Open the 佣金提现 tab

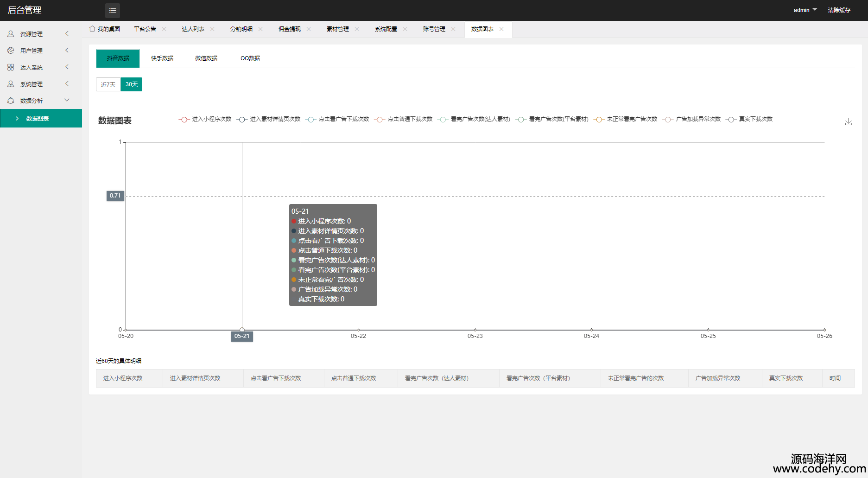(x=290, y=29)
